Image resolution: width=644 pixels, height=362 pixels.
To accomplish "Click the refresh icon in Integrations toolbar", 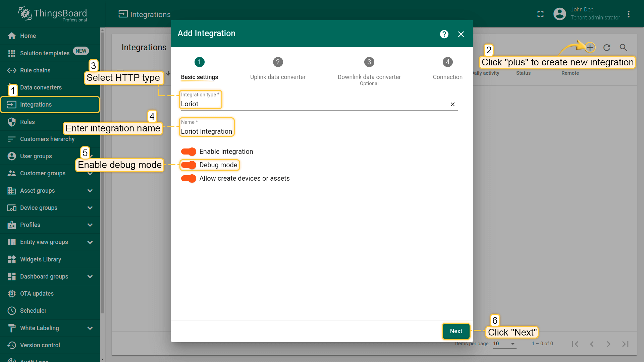I will click(607, 48).
